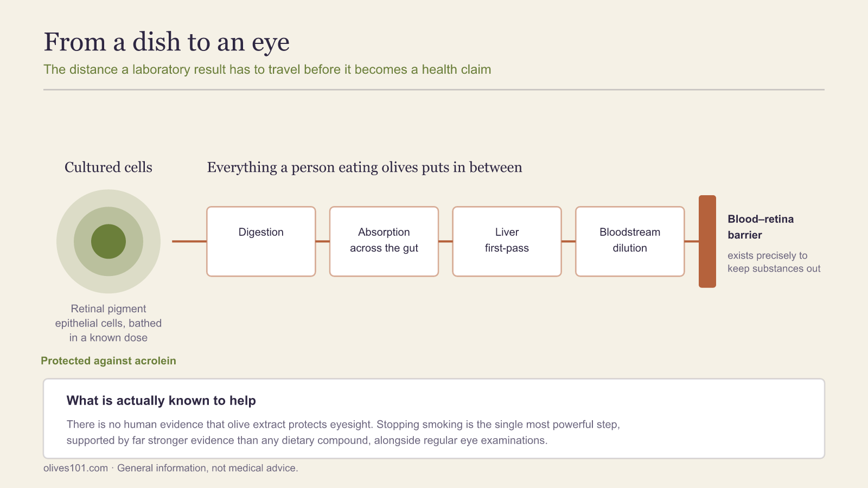
Task: Click the Retinal pigment epithelial cells caption
Action: [x=108, y=323]
